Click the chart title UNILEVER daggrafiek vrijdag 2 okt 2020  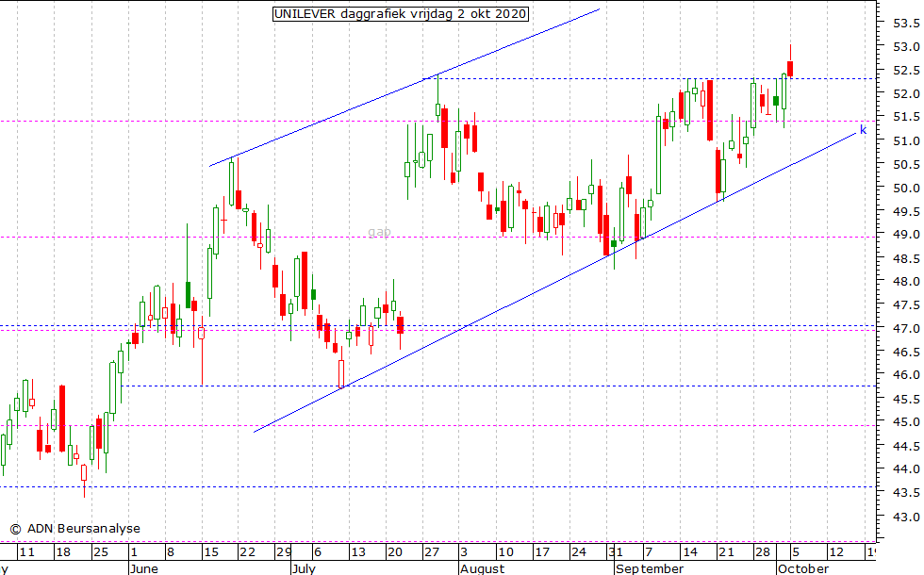[x=401, y=14]
